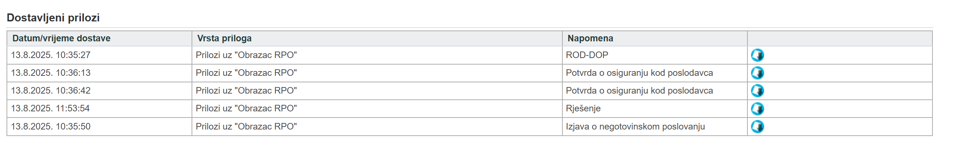Select the 13.8.2025. 10:36:42 timestamp cell
Image resolution: width=980 pixels, height=148 pixels.
click(x=50, y=91)
